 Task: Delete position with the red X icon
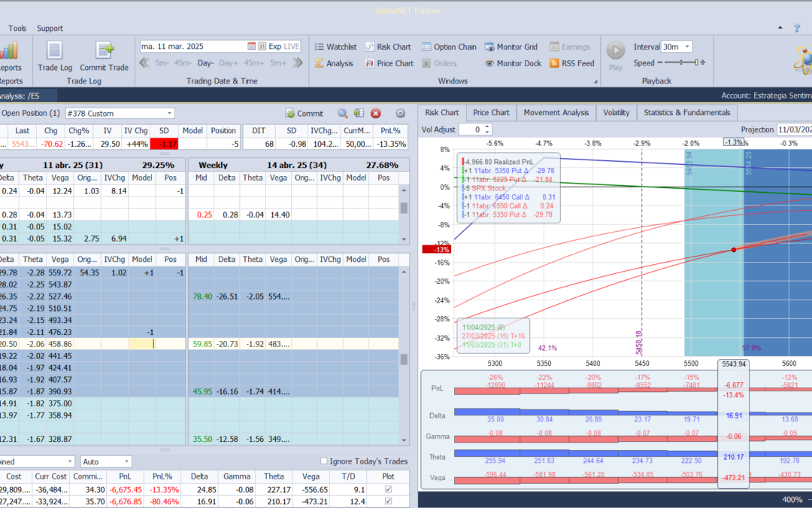click(x=376, y=113)
